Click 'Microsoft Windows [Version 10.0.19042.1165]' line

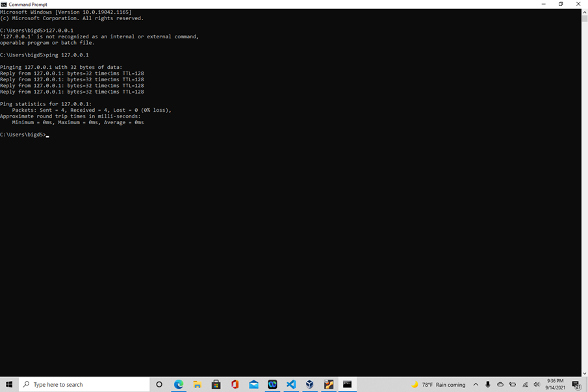coord(66,12)
